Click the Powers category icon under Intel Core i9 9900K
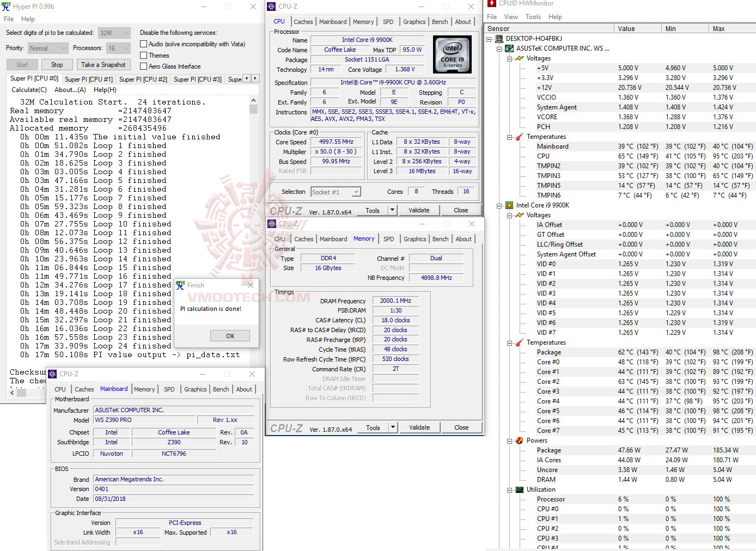The height and width of the screenshot is (551, 756). pyautogui.click(x=519, y=440)
